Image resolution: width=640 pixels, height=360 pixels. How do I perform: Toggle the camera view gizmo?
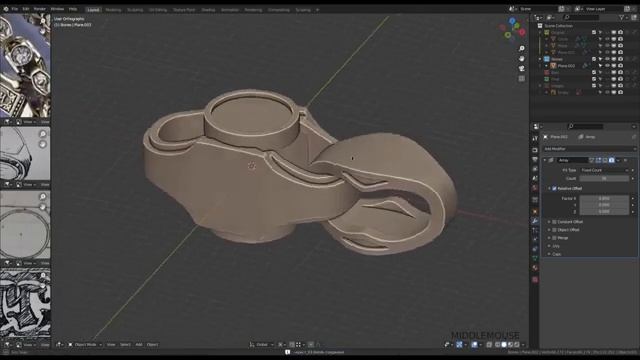coord(522,69)
